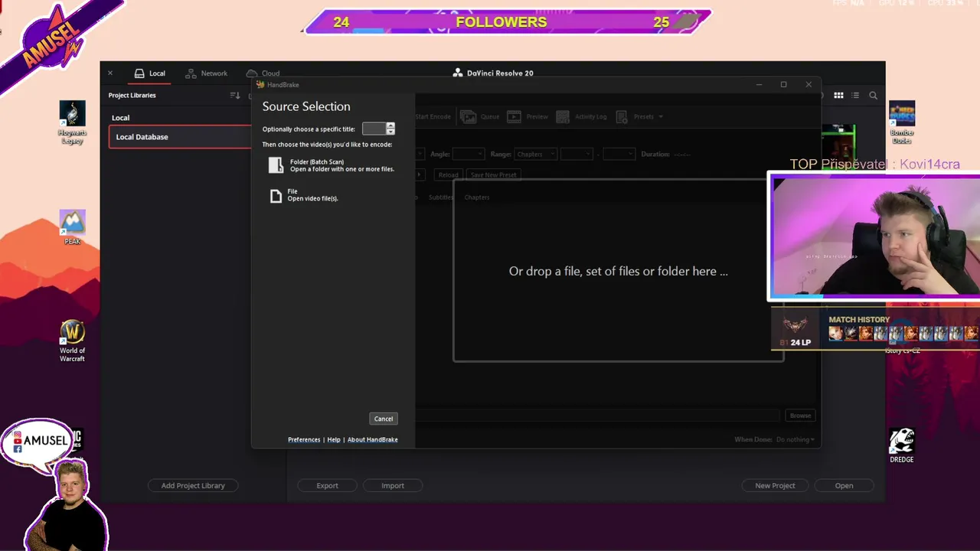Click Start Encode in HandBrake toolbar
The height and width of the screenshot is (551, 980).
pyautogui.click(x=433, y=116)
